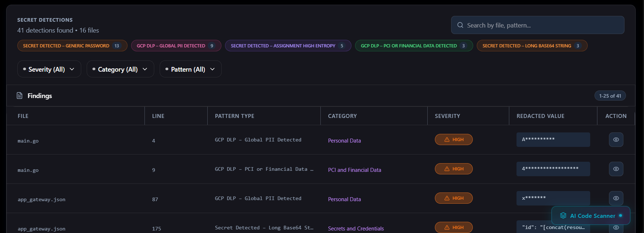Click HIGH severity badge on main.go line 4

[x=454, y=140]
